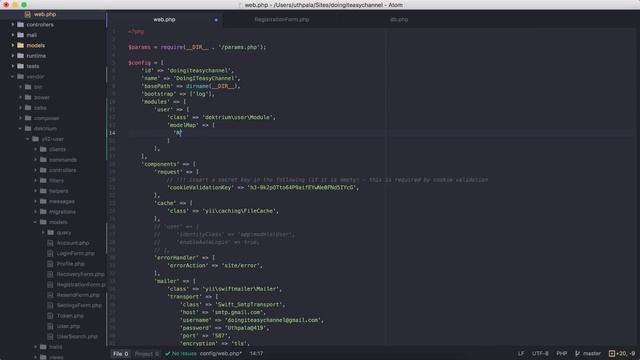Click the composer folder icon
This screenshot has height=360, width=640.
[x=28, y=118]
